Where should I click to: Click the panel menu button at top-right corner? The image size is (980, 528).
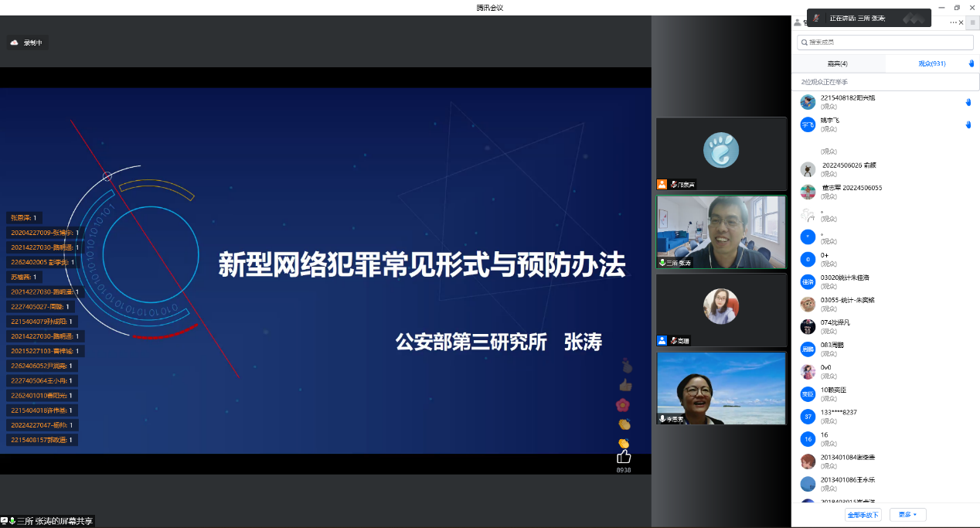[x=972, y=23]
